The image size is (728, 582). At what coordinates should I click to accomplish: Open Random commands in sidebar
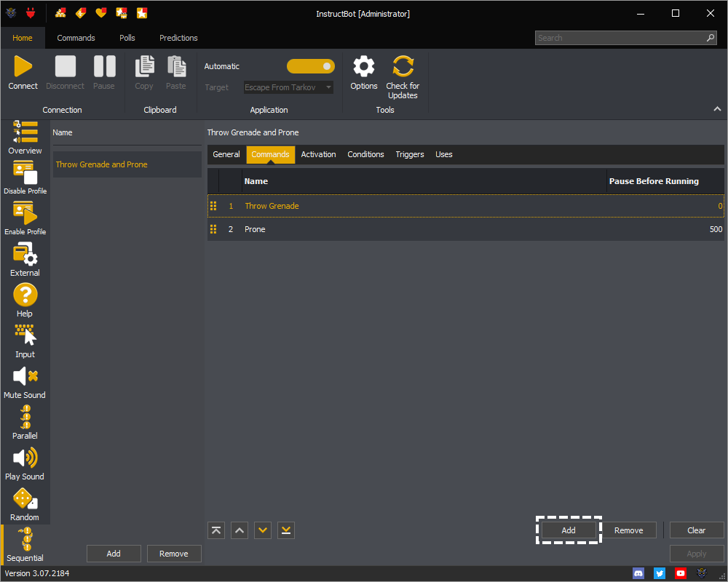25,504
